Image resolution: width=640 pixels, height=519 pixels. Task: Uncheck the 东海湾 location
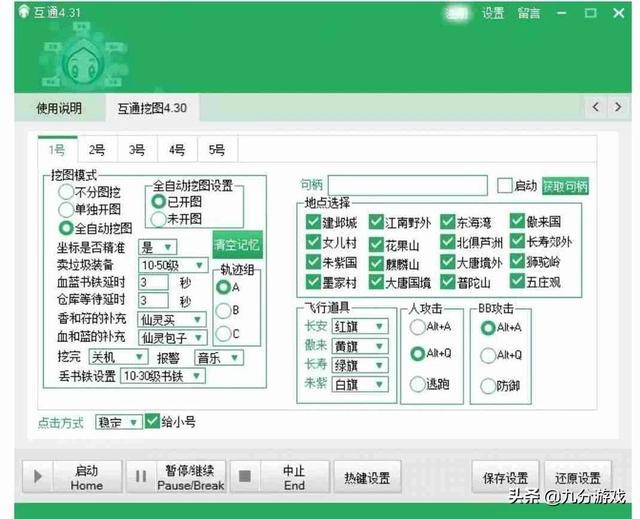[448, 222]
